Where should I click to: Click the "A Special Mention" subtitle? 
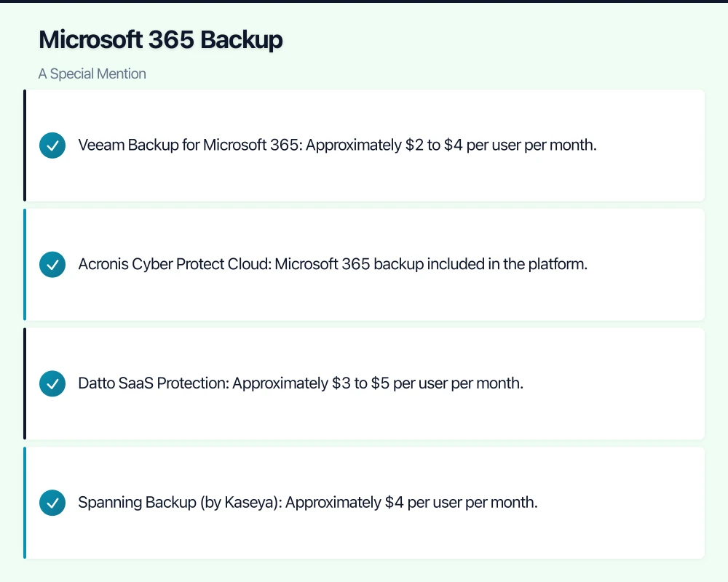coord(92,74)
